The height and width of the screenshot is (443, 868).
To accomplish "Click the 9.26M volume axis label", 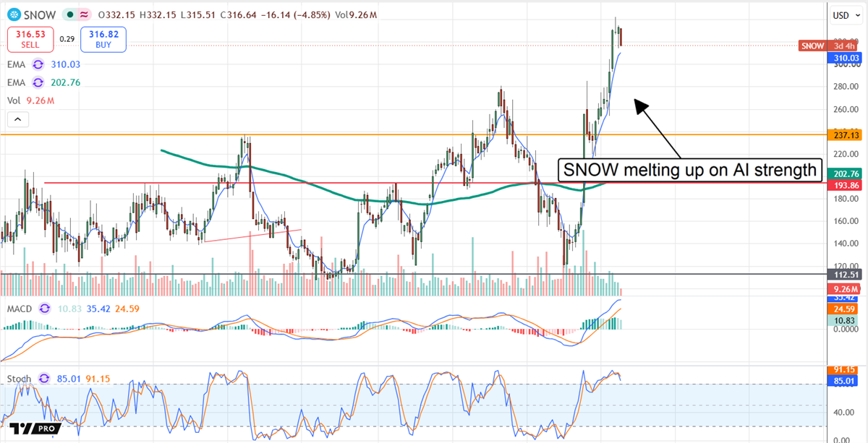I will click(844, 288).
